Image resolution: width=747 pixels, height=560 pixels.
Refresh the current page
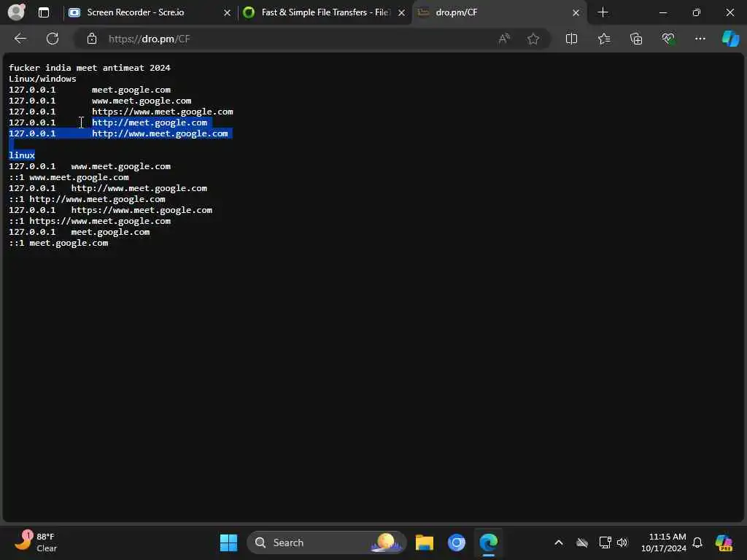point(53,39)
